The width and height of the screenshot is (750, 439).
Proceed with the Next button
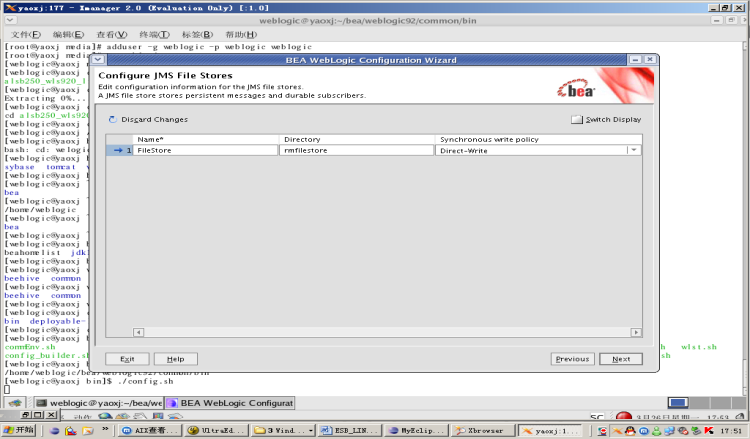(x=621, y=359)
